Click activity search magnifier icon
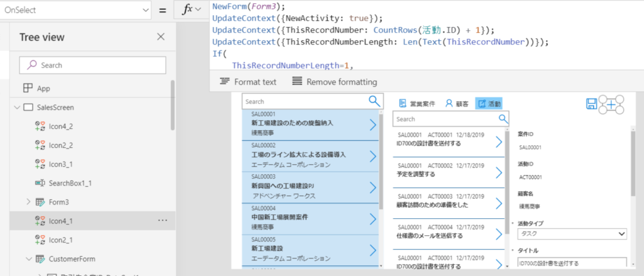This screenshot has height=276, width=644. click(x=504, y=119)
